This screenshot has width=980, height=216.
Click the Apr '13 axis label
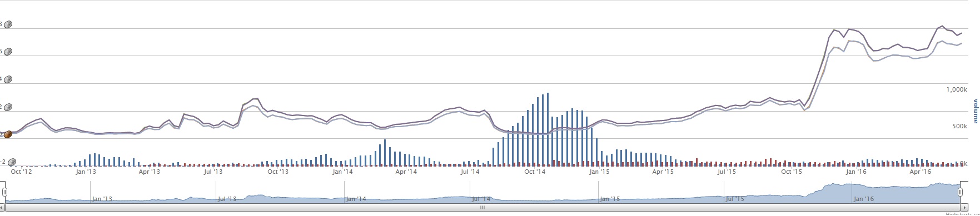[150, 172]
